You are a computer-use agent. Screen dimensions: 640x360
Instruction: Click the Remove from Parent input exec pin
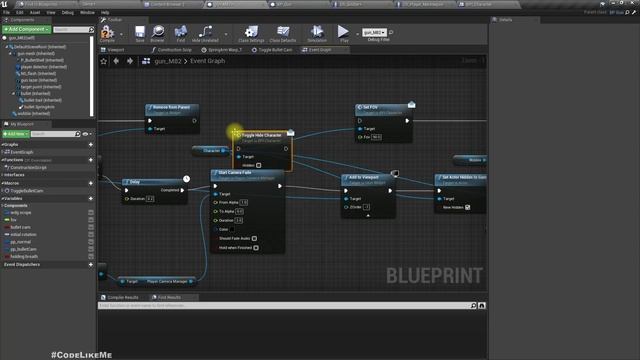point(150,121)
